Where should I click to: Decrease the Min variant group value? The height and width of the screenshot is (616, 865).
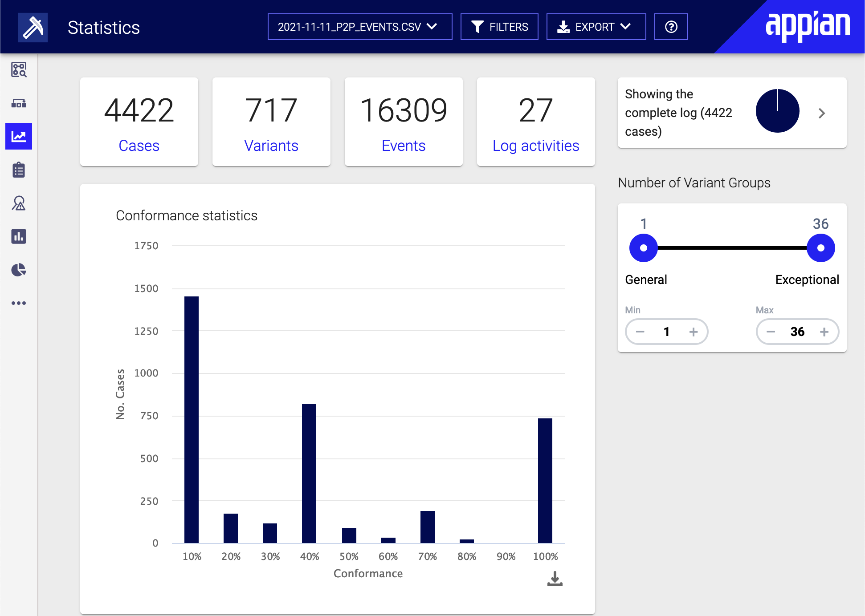640,332
